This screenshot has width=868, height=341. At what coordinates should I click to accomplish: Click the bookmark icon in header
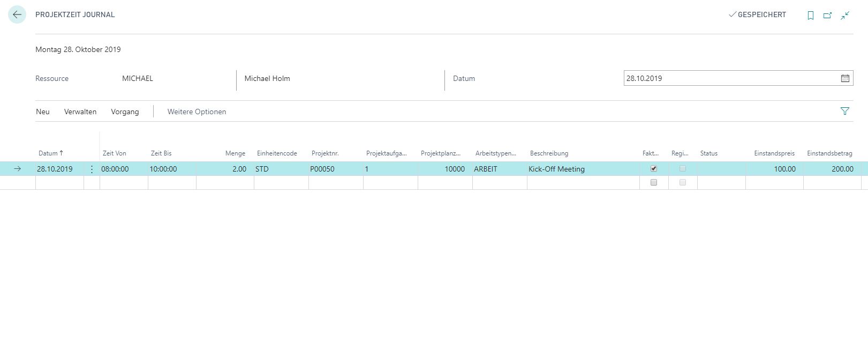tap(811, 16)
